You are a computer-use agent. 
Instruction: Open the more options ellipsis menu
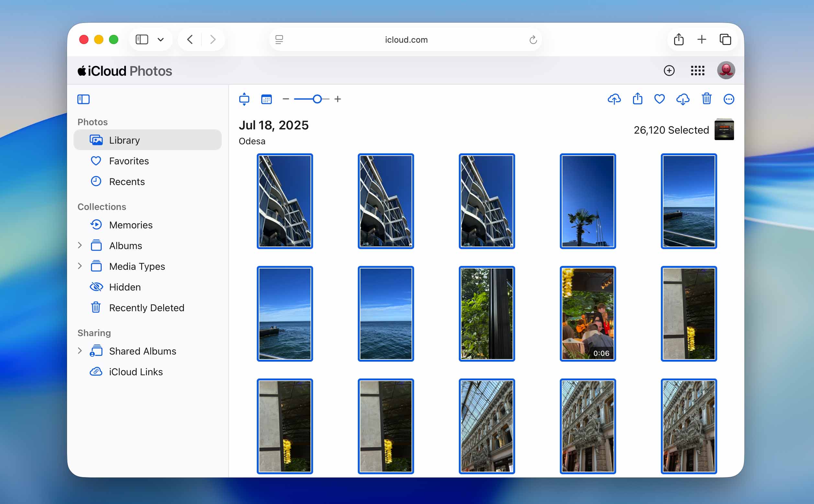click(729, 99)
